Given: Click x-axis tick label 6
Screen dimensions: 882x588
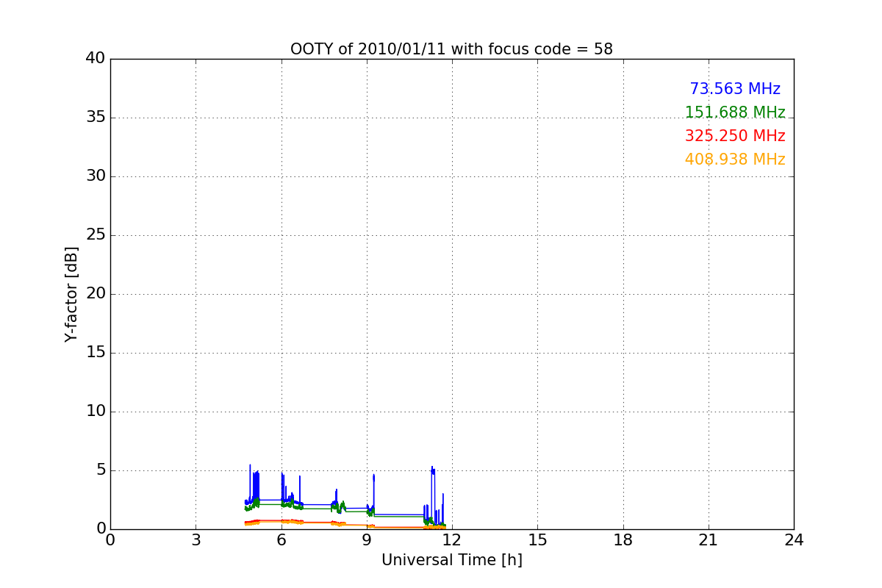Looking at the screenshot, I should pyautogui.click(x=281, y=540).
